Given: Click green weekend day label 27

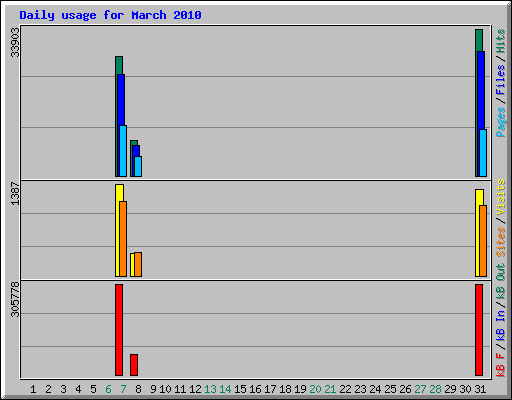Looking at the screenshot, I should (420, 389).
